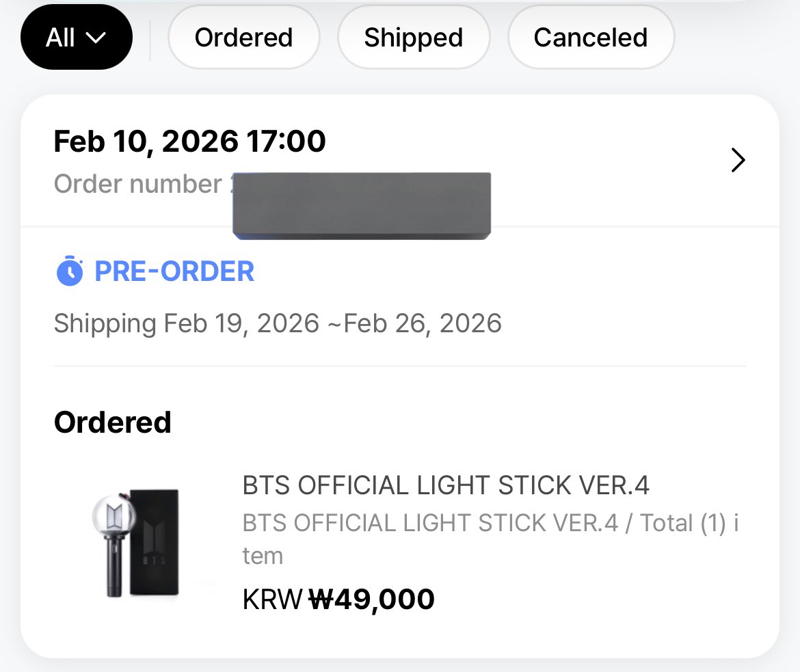Click the chevron arrow in All pill
800x672 pixels.
click(x=96, y=38)
